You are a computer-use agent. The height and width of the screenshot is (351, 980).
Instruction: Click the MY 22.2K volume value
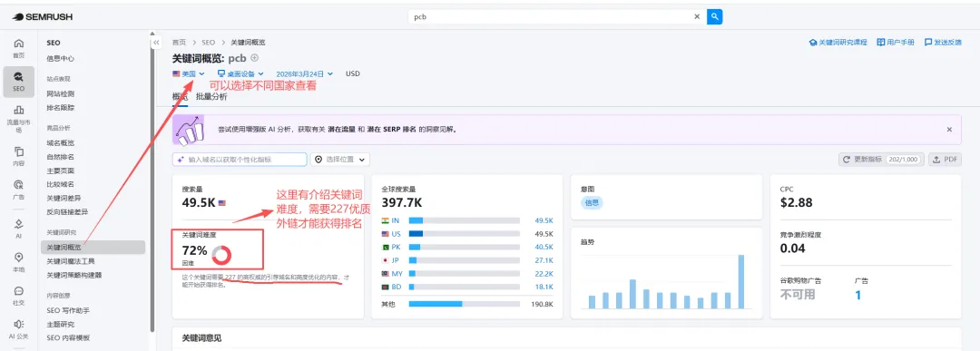(x=544, y=274)
